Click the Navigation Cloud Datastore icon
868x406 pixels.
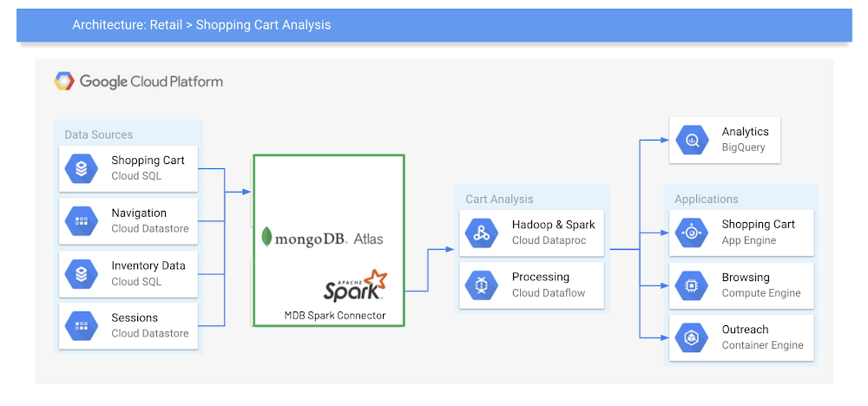coord(82,221)
